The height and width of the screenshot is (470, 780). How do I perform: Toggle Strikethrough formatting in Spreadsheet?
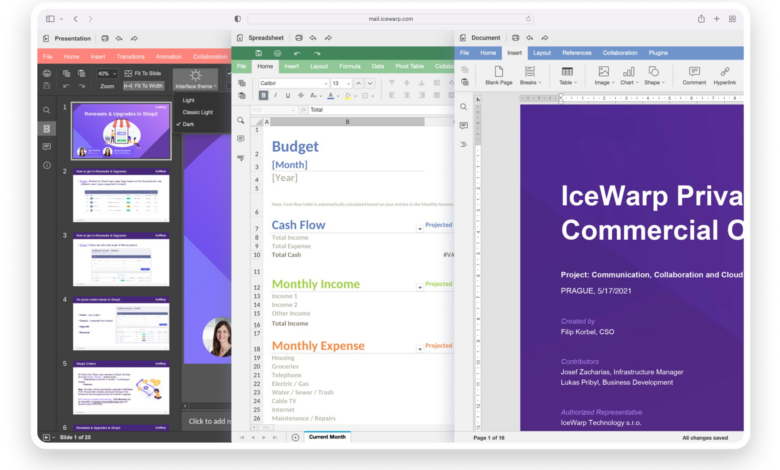tap(300, 95)
